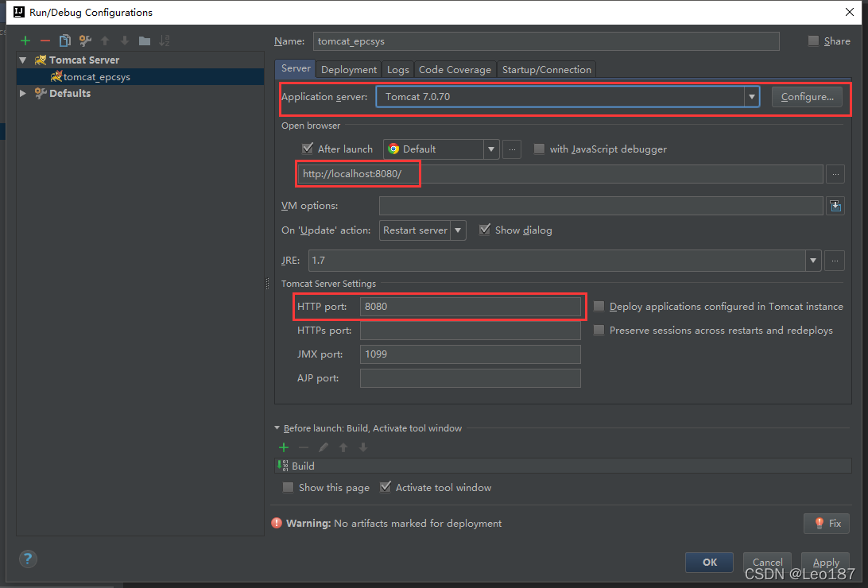Open help with question mark icon
The width and height of the screenshot is (868, 588).
point(28,559)
